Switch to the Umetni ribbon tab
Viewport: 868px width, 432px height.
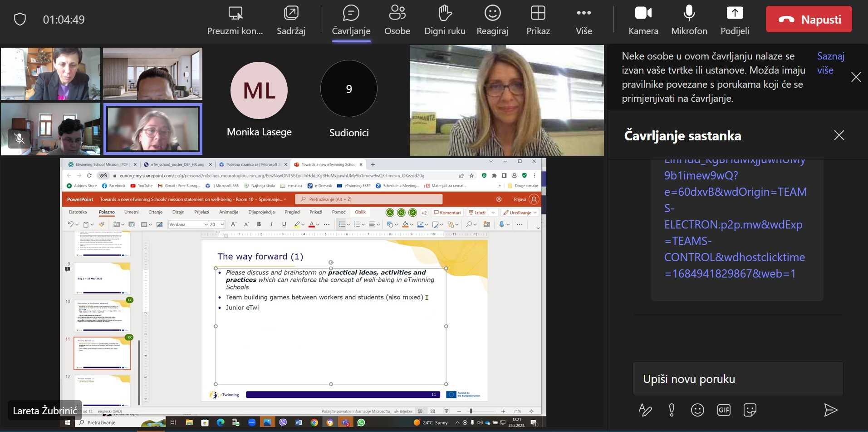click(132, 212)
